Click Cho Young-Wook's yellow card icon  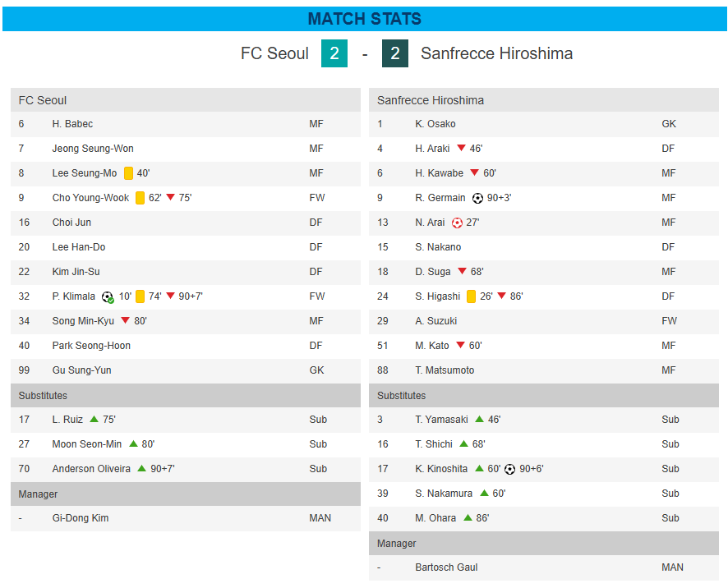click(x=140, y=198)
